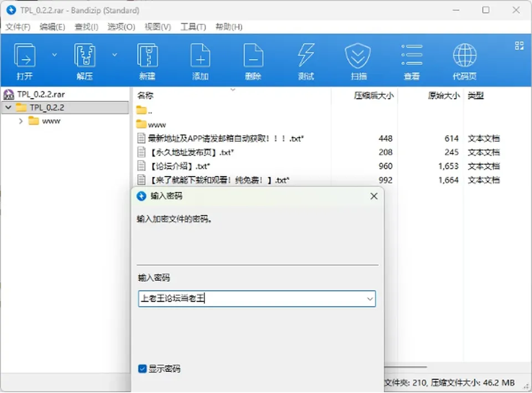Sort by the 名称 column header

click(146, 96)
